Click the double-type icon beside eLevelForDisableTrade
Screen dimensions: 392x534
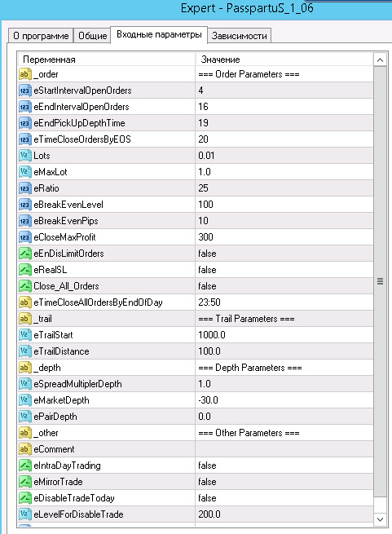(x=25, y=514)
